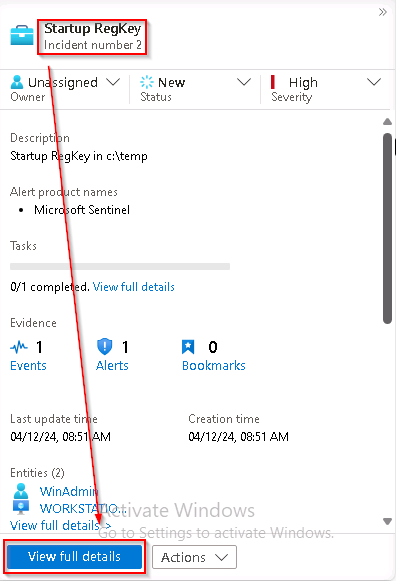396x581 pixels.
Task: Collapse the panel with the double chevron
Action: coord(383,12)
